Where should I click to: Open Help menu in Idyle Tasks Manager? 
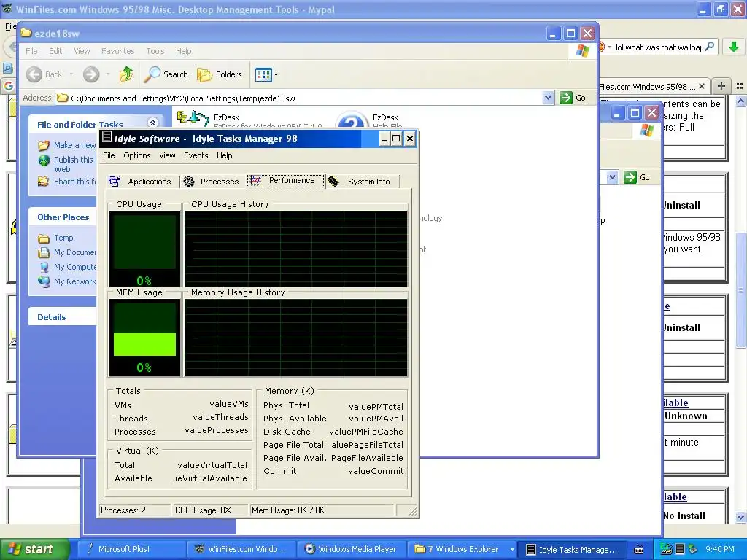pyautogui.click(x=225, y=155)
